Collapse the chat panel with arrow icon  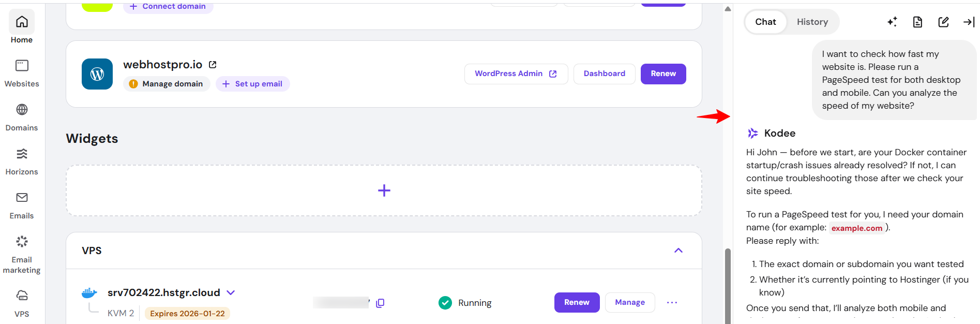tap(969, 22)
